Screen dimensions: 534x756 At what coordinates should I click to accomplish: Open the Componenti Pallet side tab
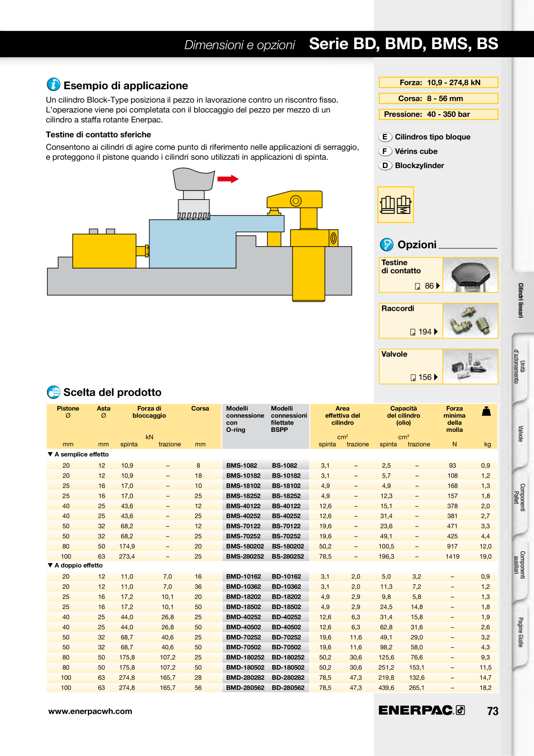pos(519,497)
